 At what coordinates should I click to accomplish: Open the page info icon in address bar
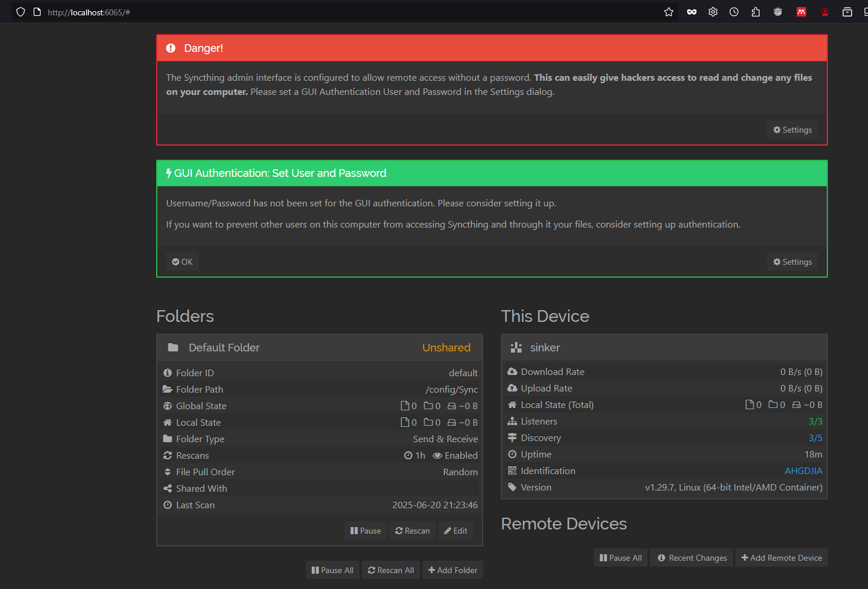coord(37,12)
